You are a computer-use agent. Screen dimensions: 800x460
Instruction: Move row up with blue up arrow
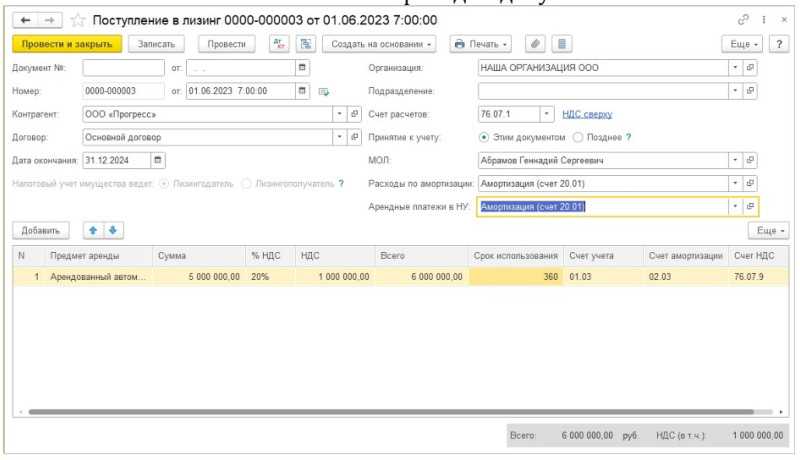pyautogui.click(x=93, y=231)
